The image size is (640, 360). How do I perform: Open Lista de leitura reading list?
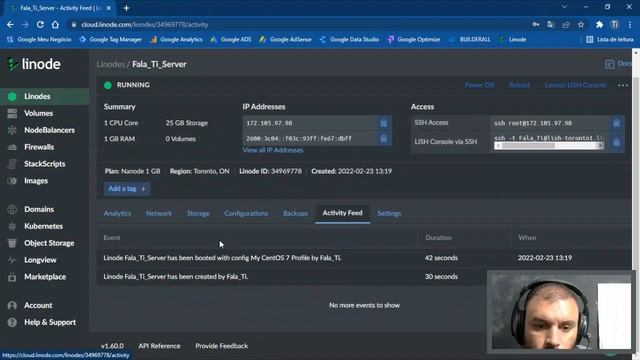610,40
